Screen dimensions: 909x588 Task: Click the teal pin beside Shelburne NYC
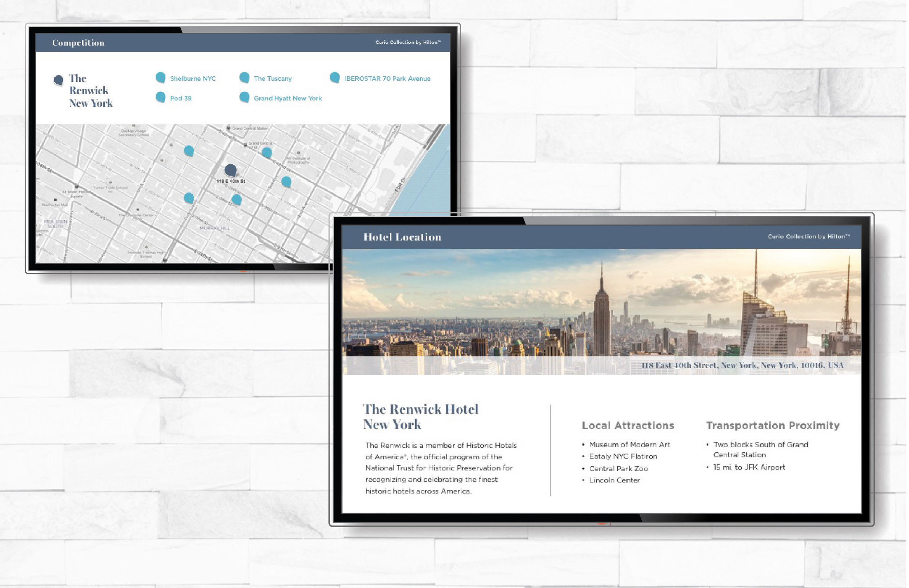click(x=161, y=77)
